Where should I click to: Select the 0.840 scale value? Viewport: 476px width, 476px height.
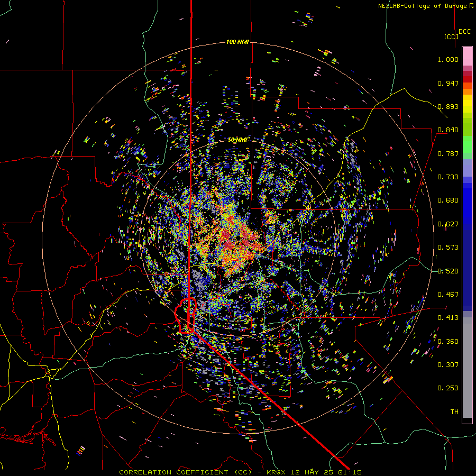[x=448, y=130]
